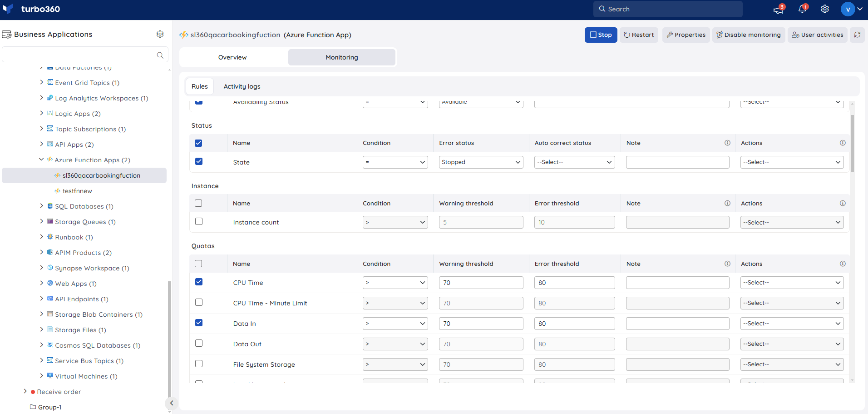Open State auto correct status dropdown

574,162
